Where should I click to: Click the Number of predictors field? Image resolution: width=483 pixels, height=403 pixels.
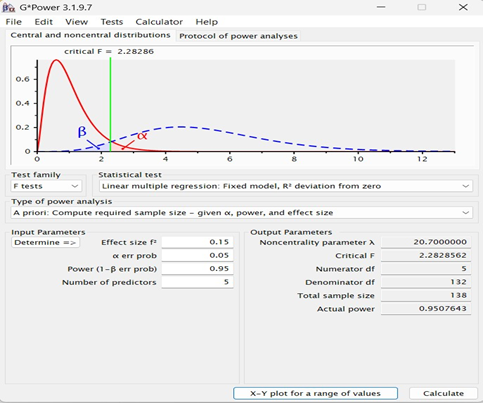click(x=197, y=282)
